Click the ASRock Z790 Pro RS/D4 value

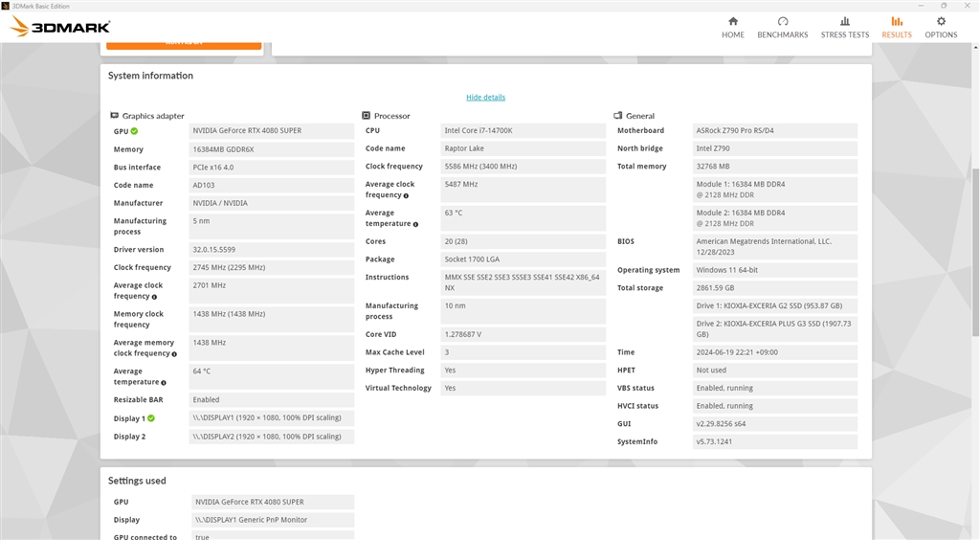point(775,130)
